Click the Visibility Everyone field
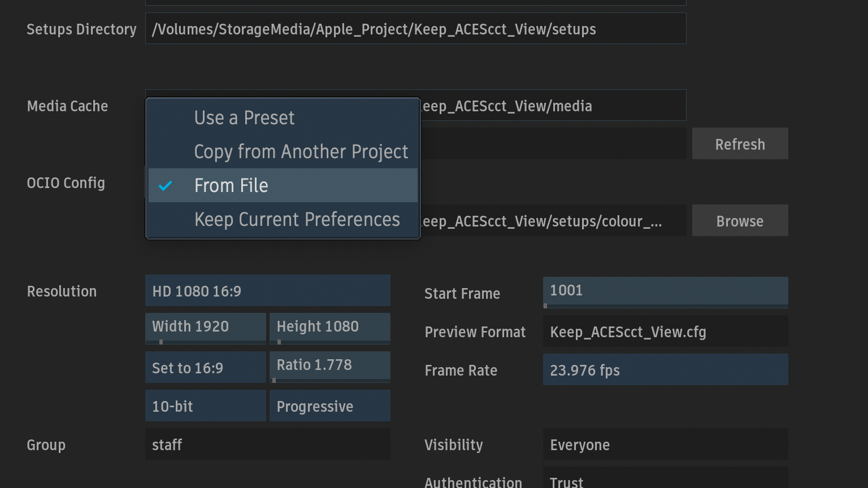 click(x=665, y=445)
